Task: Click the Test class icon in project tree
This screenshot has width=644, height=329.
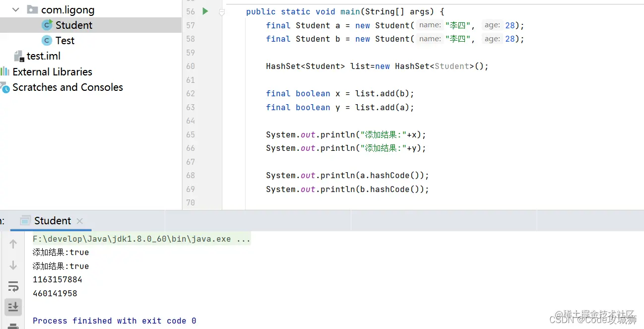Action: 47,40
